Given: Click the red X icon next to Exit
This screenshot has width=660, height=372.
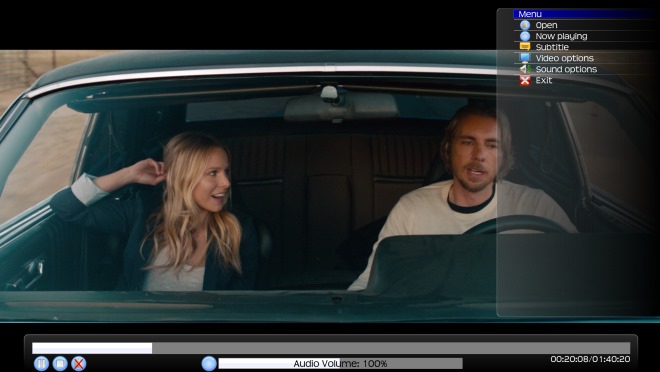Looking at the screenshot, I should [525, 80].
